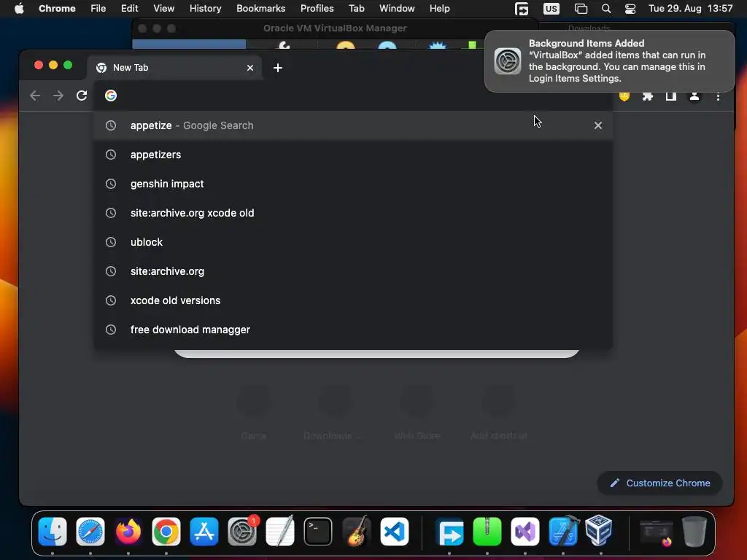Screen dimensions: 747x560
Task: Choose the ublock suggestion
Action: click(352, 242)
